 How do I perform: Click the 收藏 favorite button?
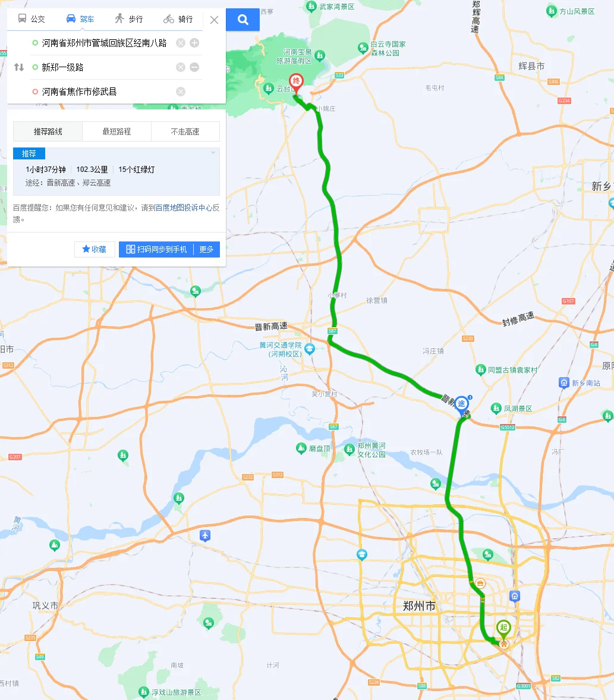(x=95, y=249)
